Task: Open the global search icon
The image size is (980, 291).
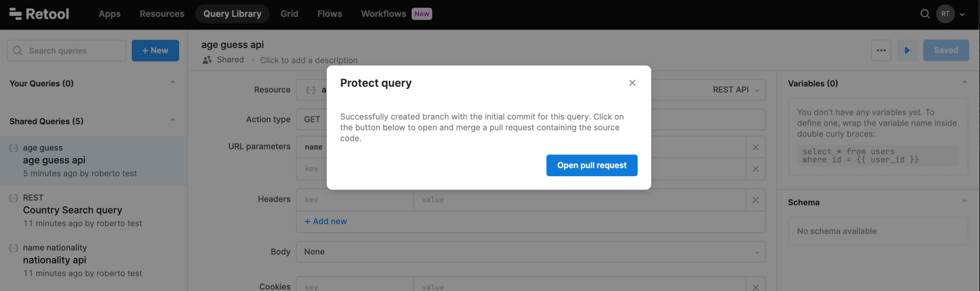Action: [924, 14]
